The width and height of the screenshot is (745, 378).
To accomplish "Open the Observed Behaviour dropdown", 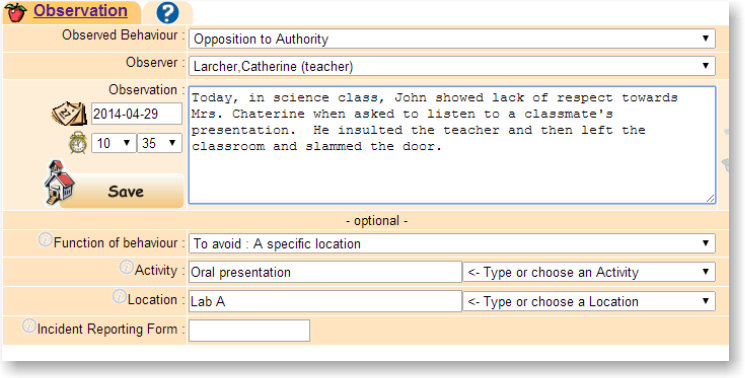I will tap(452, 39).
